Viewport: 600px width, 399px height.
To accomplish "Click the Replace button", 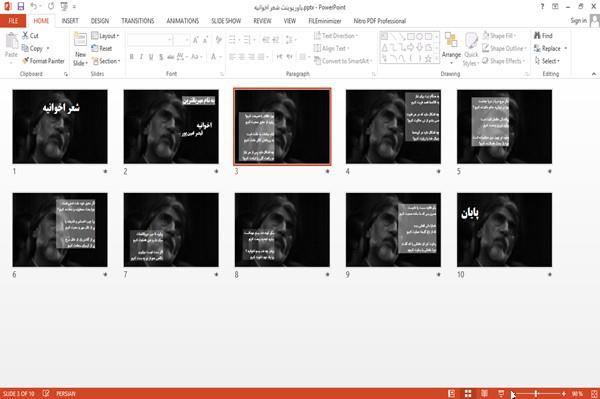I will (551, 48).
